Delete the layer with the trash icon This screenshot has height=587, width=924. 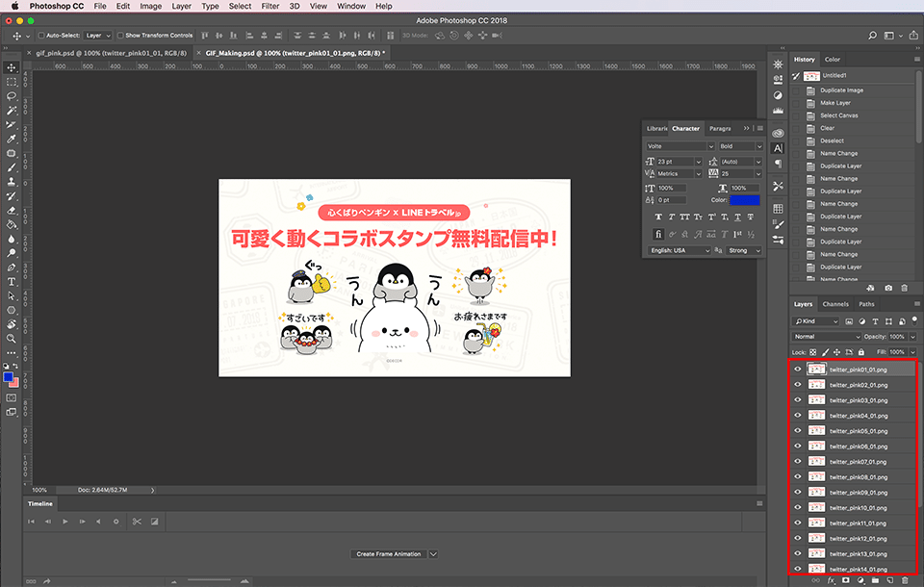pyautogui.click(x=905, y=581)
